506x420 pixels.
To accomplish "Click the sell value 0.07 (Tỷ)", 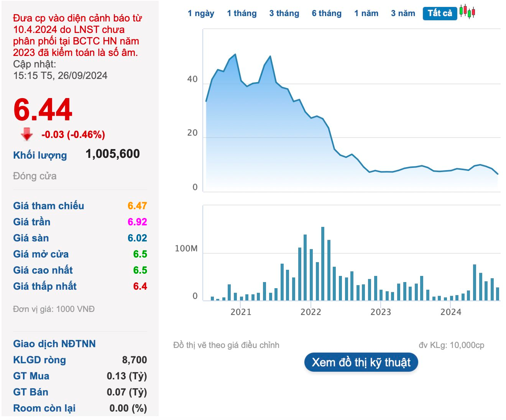I will pos(127,392).
